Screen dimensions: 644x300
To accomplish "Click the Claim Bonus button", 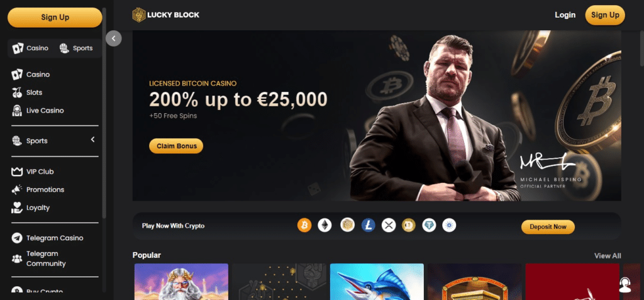I will [176, 146].
